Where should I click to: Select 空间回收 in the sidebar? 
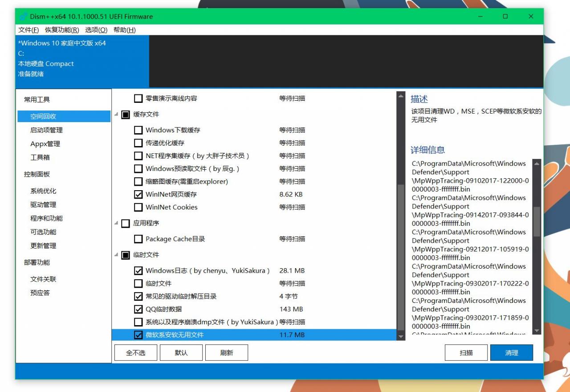64,116
